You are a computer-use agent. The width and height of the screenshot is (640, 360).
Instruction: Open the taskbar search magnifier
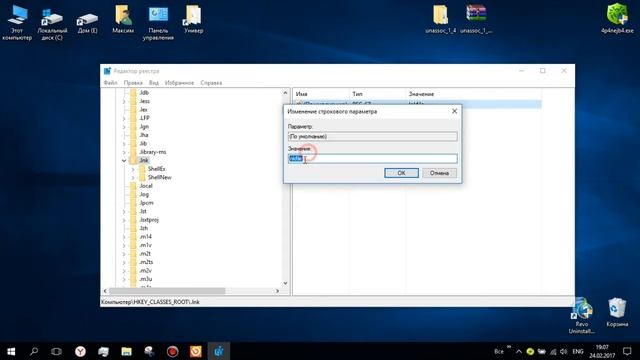pyautogui.click(x=34, y=351)
